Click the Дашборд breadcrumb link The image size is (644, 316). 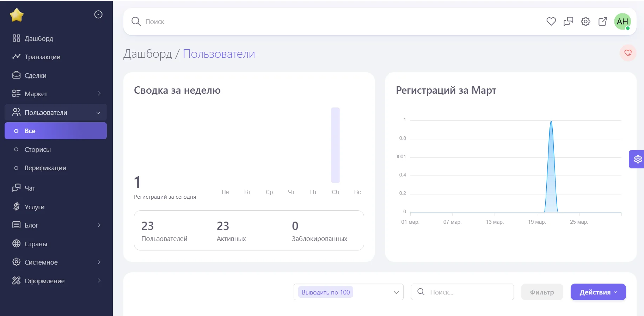[x=148, y=54]
